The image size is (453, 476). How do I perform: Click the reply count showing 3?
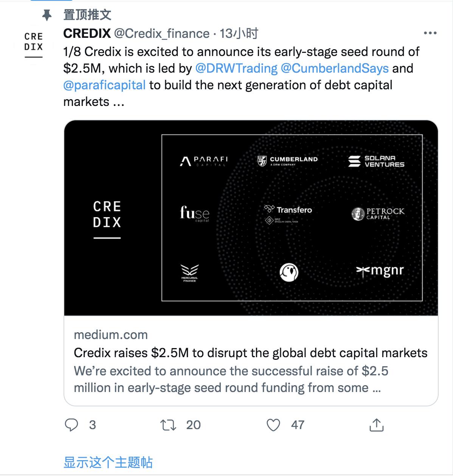(x=91, y=425)
